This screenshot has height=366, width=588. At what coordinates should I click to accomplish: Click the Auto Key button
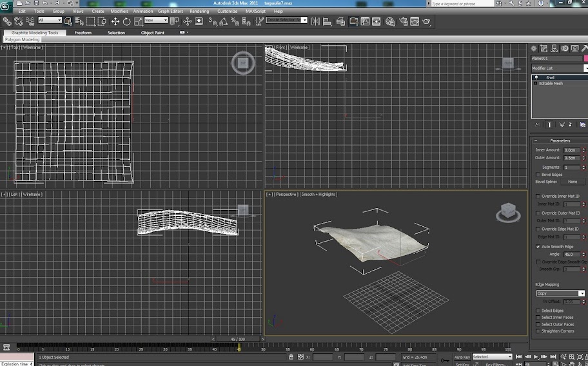click(462, 357)
